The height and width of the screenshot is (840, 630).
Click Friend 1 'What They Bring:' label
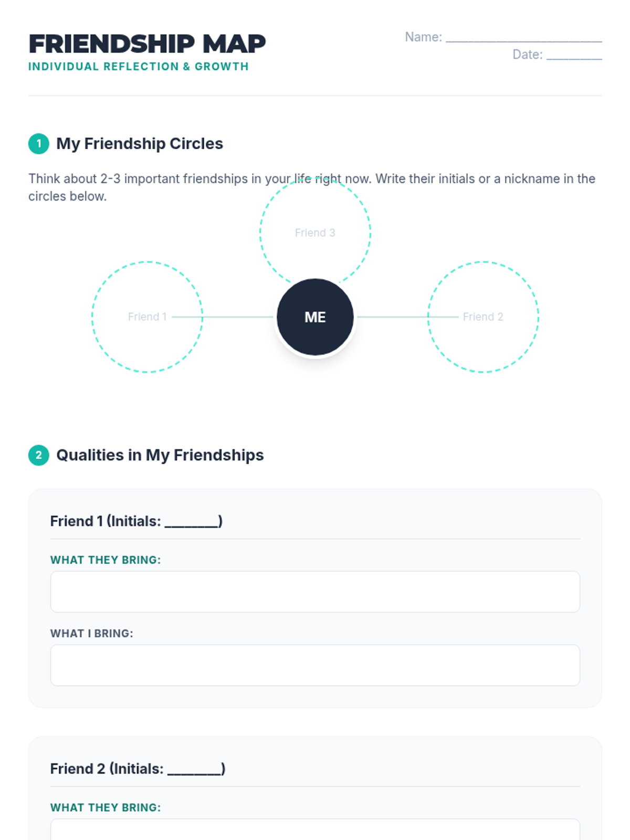click(106, 560)
